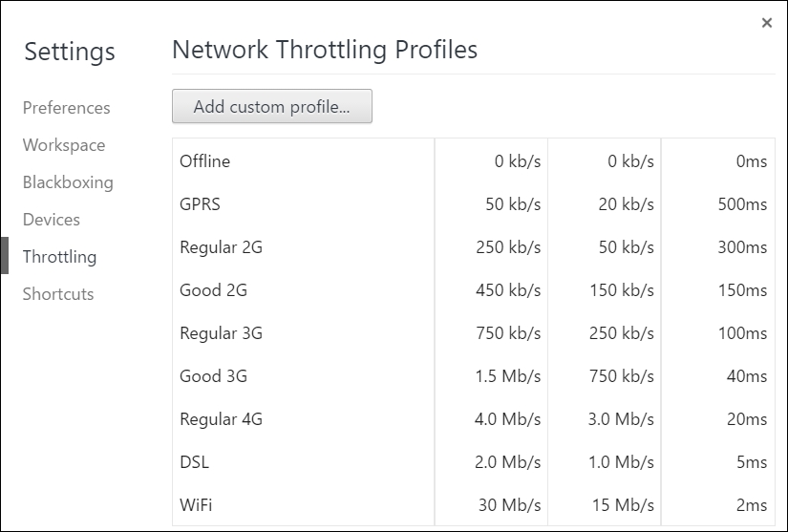Select the Offline profile row
Viewport: 788px width, 532px height.
pos(474,160)
